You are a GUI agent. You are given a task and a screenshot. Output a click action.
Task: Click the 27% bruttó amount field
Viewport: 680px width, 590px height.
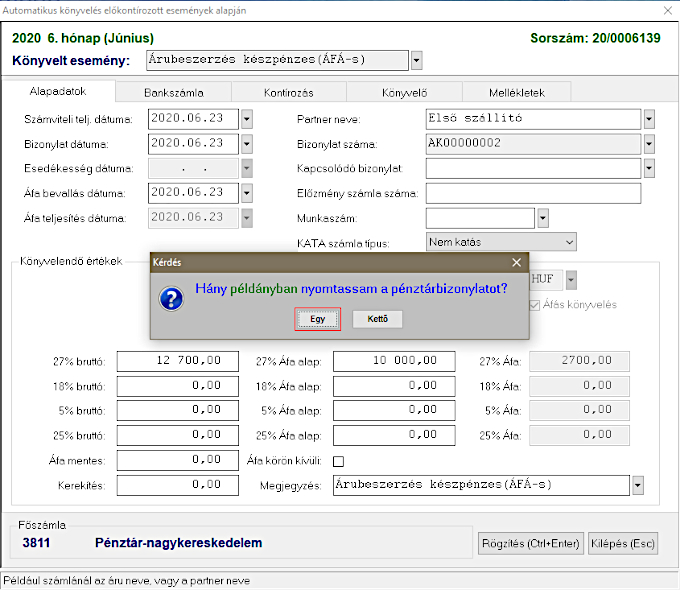[177, 361]
